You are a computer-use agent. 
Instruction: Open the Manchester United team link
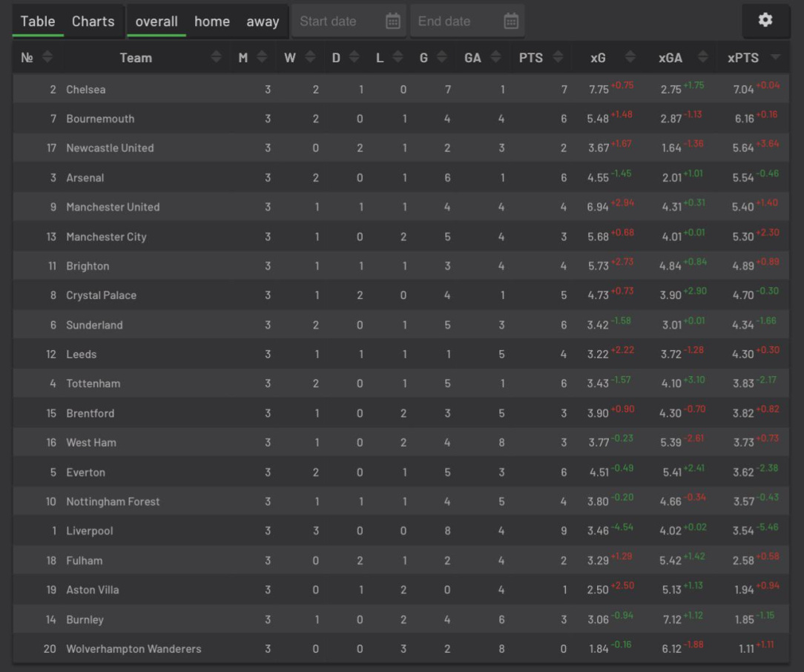[x=113, y=207]
